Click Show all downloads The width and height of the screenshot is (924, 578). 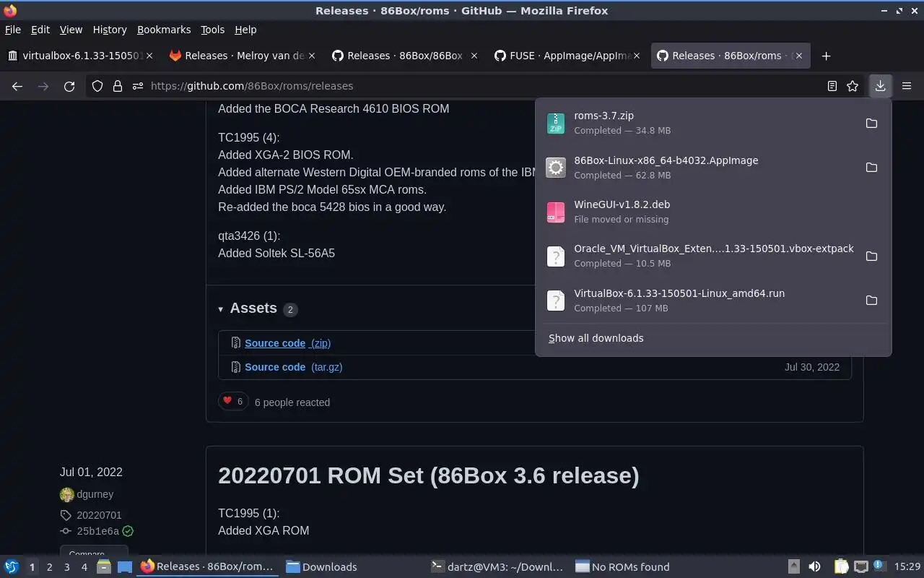(x=596, y=338)
